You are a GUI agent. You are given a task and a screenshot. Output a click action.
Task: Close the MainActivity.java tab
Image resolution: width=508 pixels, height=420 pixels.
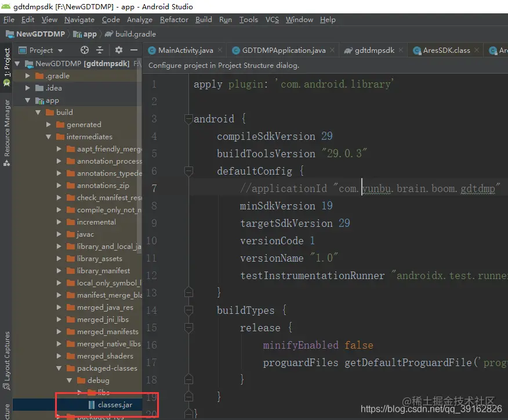pos(220,50)
